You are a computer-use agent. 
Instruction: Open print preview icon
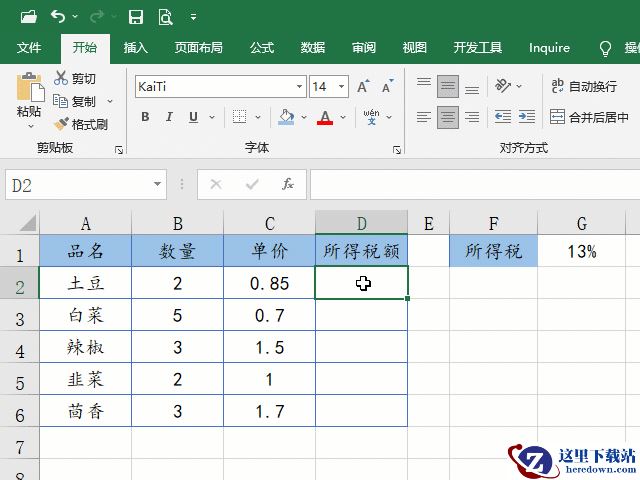[165, 17]
